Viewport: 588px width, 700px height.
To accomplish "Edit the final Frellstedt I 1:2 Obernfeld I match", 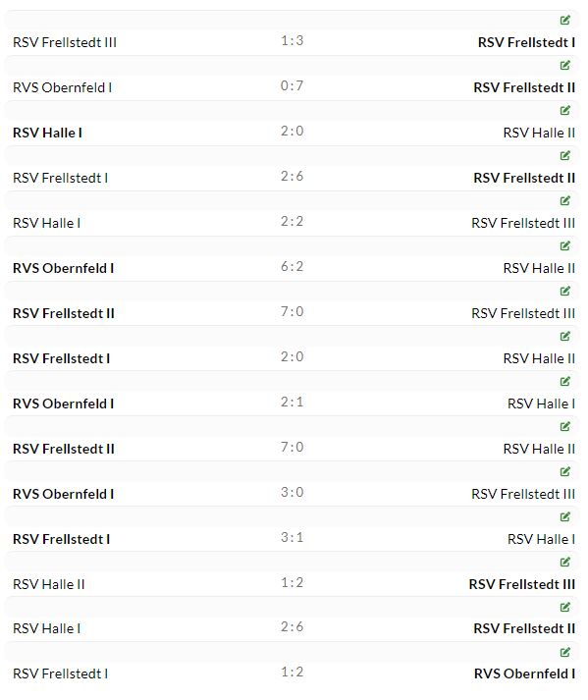I will [x=564, y=652].
